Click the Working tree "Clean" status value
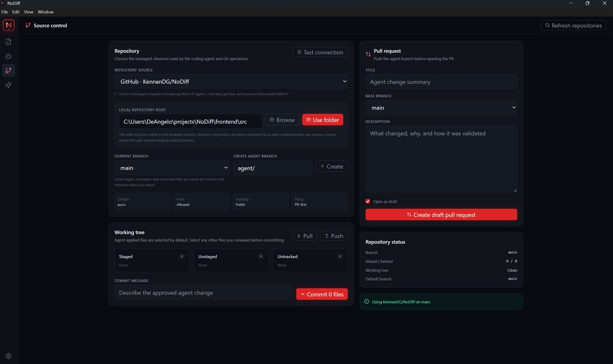This screenshot has width=613, height=364. (x=512, y=270)
